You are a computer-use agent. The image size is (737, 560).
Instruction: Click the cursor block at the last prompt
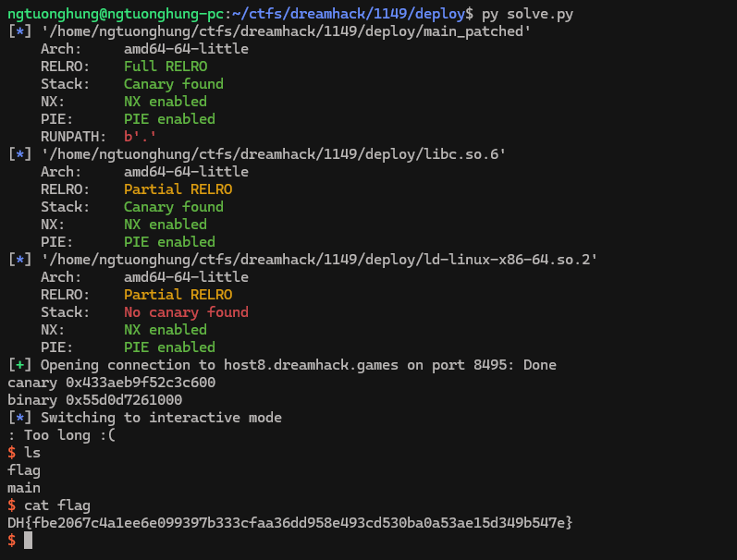[x=28, y=541]
